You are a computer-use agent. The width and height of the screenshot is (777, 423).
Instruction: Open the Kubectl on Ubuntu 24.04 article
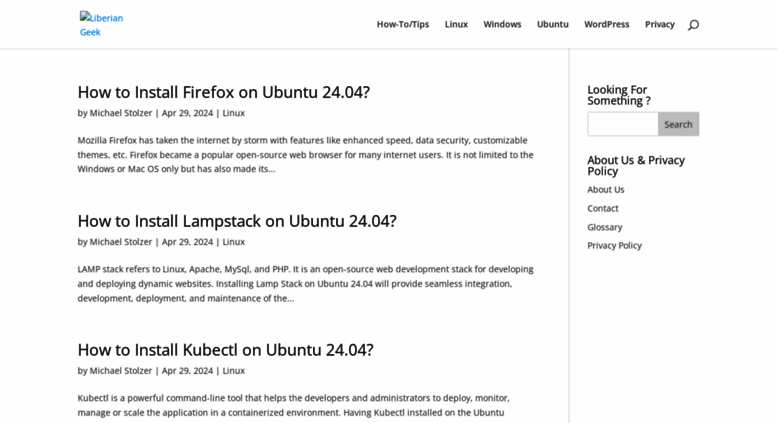coord(225,350)
